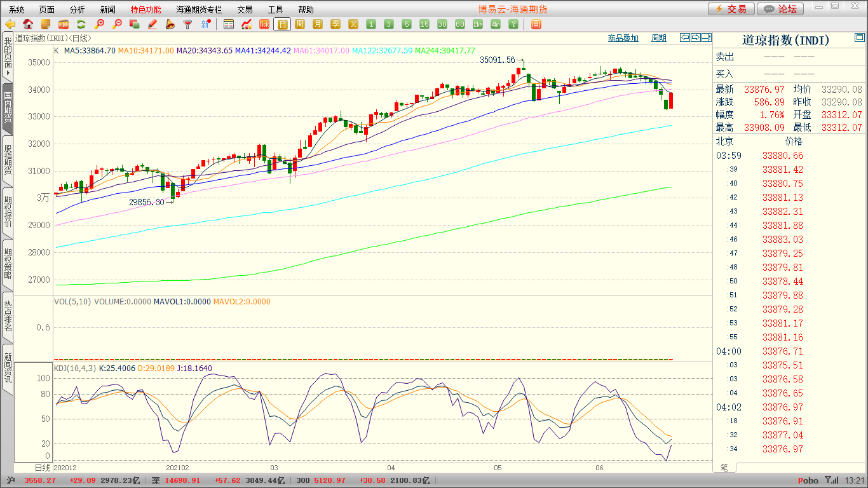The image size is (868, 488).
Task: Click the orange X period button
Action: point(353,24)
